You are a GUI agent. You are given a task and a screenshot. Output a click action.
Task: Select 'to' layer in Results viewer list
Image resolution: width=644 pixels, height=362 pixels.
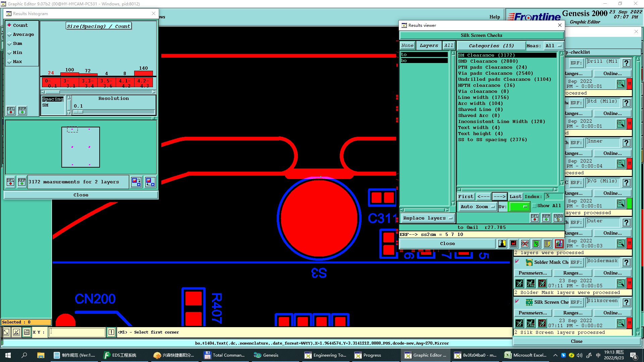424,55
